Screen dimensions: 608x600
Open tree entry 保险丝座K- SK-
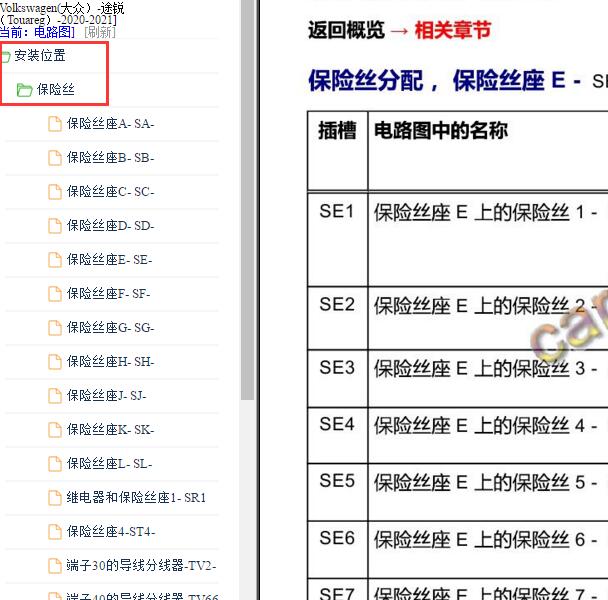click(111, 429)
